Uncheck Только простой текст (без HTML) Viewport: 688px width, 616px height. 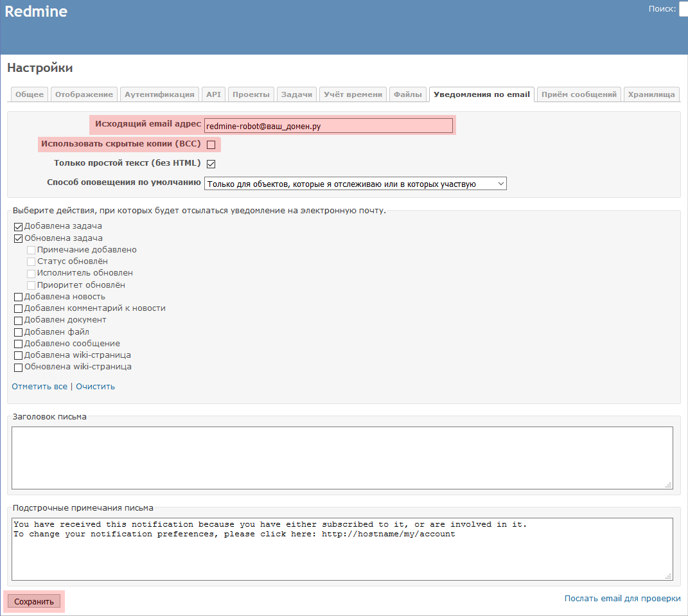(211, 164)
